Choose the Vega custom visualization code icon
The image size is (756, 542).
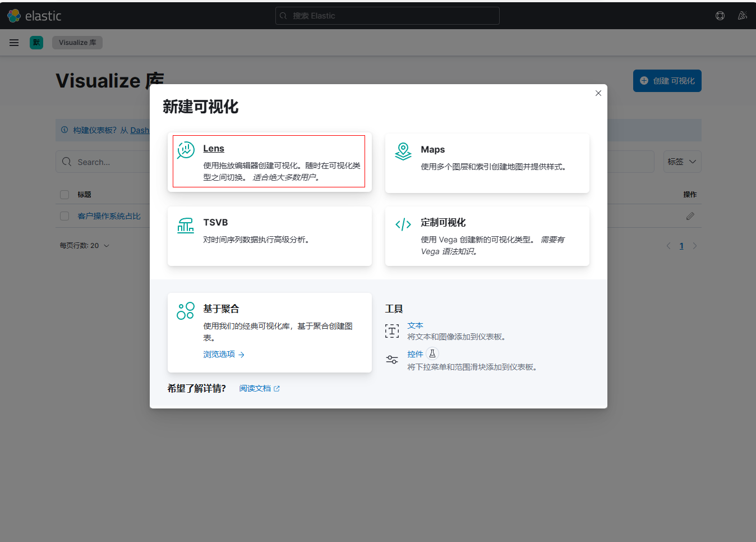[x=403, y=225]
